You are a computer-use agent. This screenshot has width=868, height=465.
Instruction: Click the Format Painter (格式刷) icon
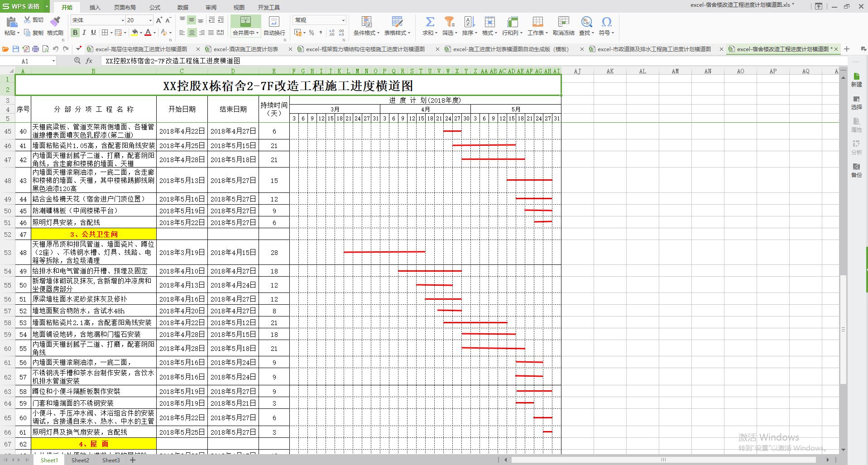(x=55, y=22)
